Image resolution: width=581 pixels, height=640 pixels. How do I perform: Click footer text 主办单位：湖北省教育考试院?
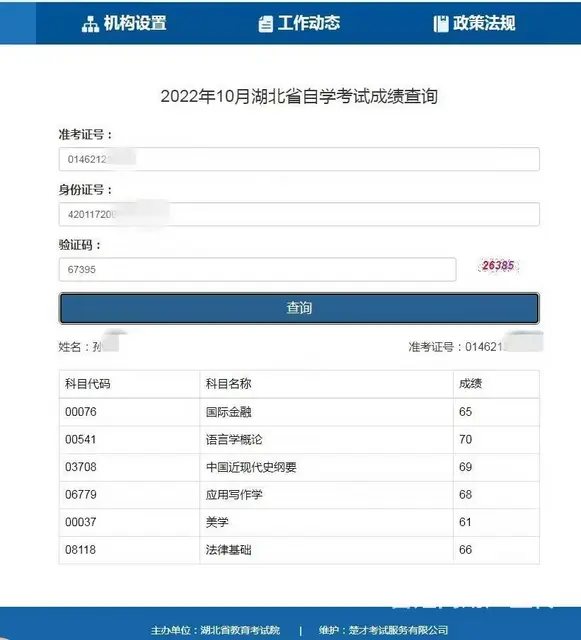[216, 630]
